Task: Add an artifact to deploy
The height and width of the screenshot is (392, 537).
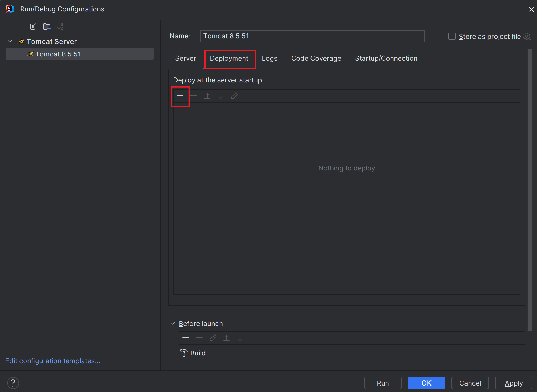Action: [180, 96]
